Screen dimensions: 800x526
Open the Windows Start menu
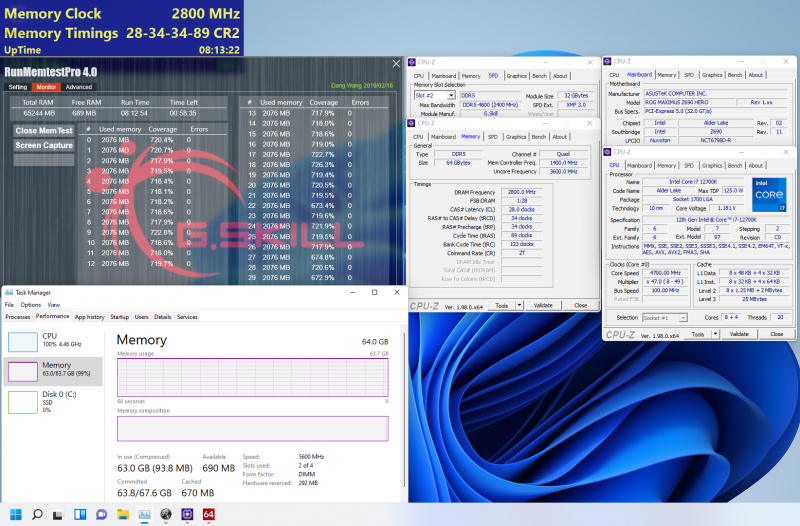(x=13, y=515)
